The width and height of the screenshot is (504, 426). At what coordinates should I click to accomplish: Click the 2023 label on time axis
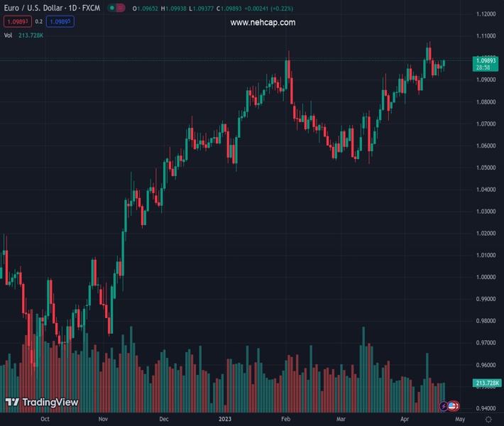(x=225, y=420)
